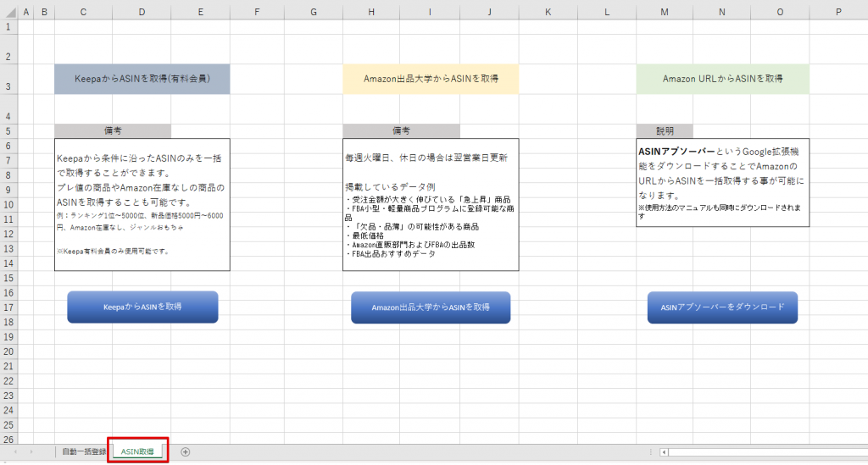Click the ASINアブソーバーをダウンロード button
Image resolution: width=868 pixels, height=465 pixels.
coord(722,307)
